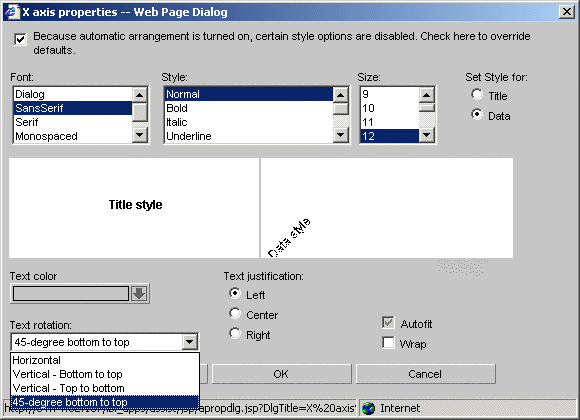The width and height of the screenshot is (580, 420).
Task: Select Serif font
Action: (72, 122)
